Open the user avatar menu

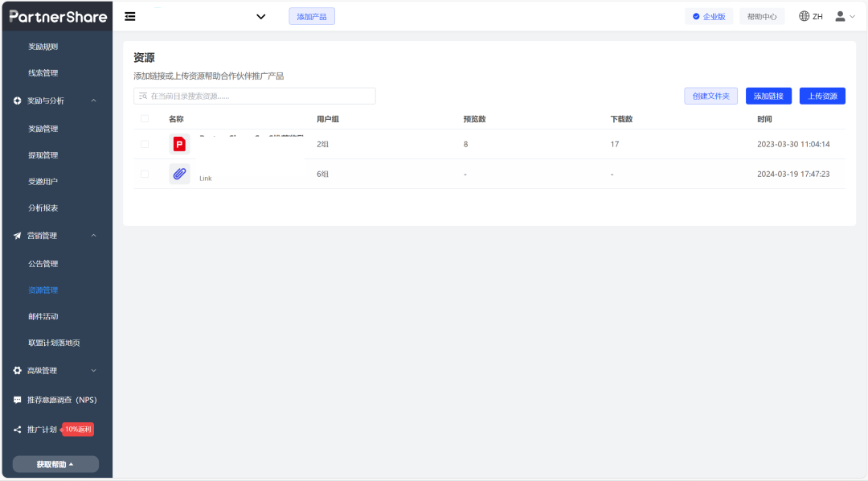click(x=840, y=16)
